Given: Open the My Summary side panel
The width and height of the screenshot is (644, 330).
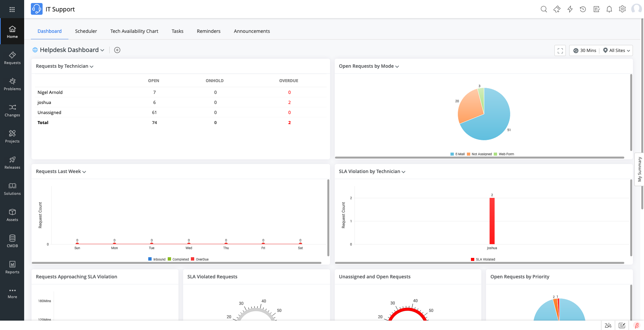Looking at the screenshot, I should pyautogui.click(x=639, y=170).
